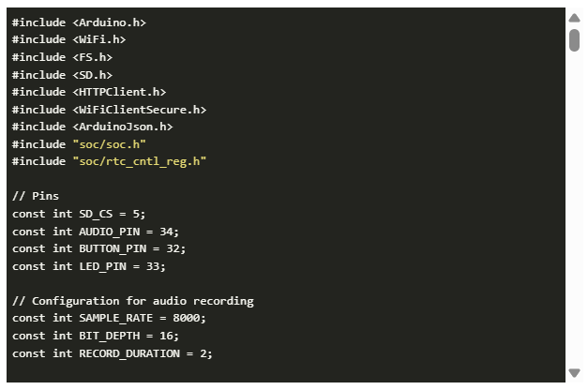This screenshot has width=588, height=390.
Task: Place cursor on the WiFi.h include
Action: [68, 40]
